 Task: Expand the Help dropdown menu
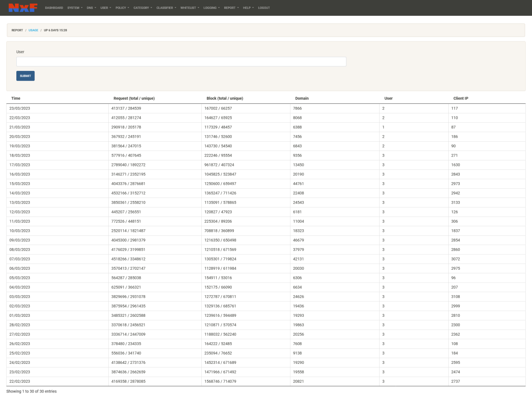(x=248, y=8)
